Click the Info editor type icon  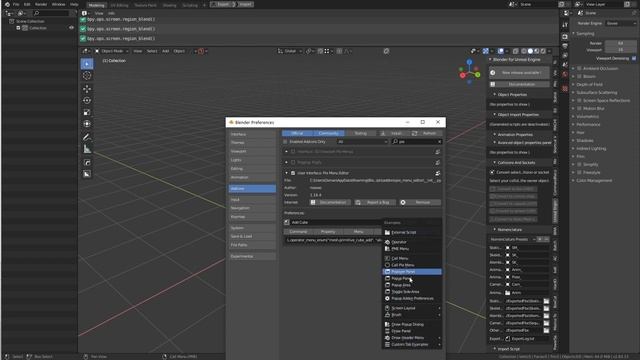[x=84, y=13]
